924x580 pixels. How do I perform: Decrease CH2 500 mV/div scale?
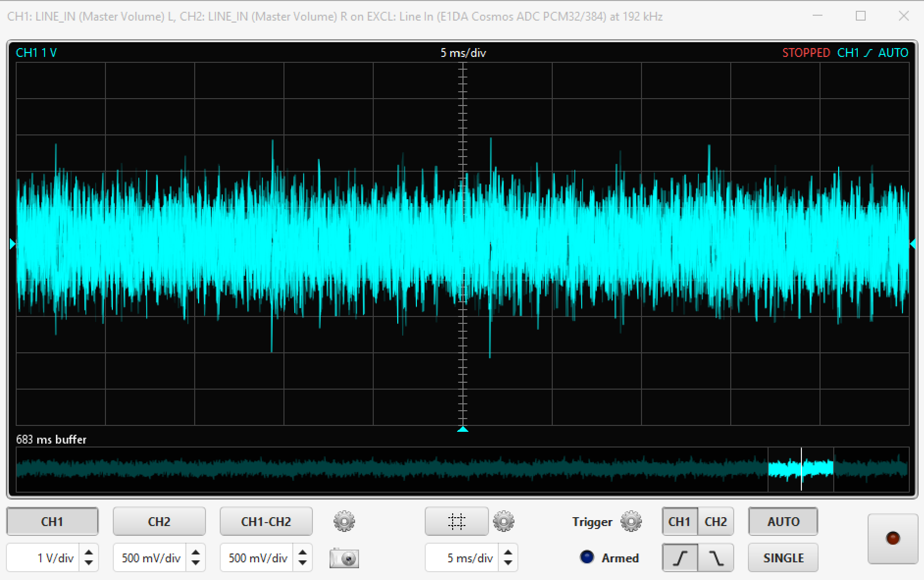click(x=196, y=563)
